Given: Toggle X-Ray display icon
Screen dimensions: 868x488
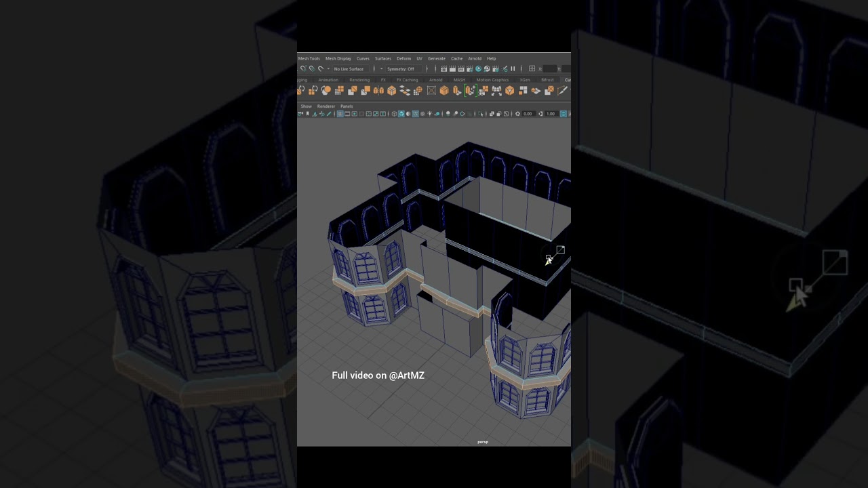Looking at the screenshot, I should tap(492, 114).
